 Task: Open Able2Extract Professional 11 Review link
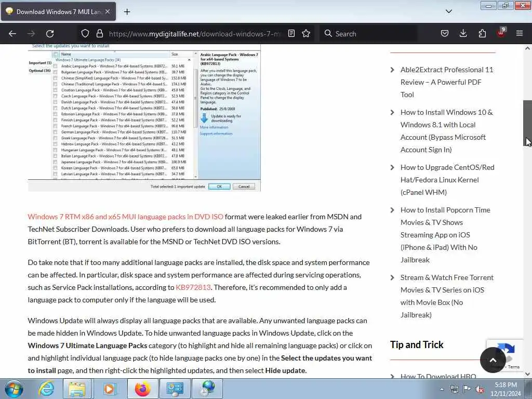pos(446,82)
